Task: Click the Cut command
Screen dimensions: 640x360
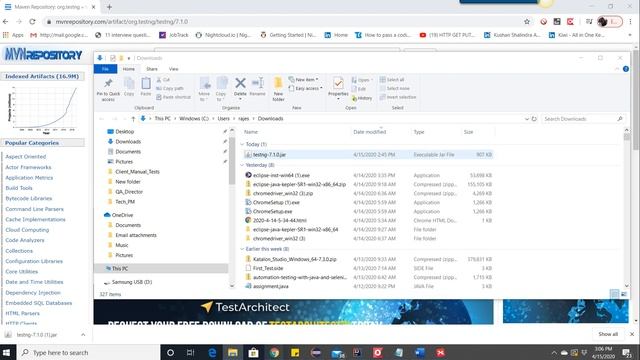Action: pos(163,80)
